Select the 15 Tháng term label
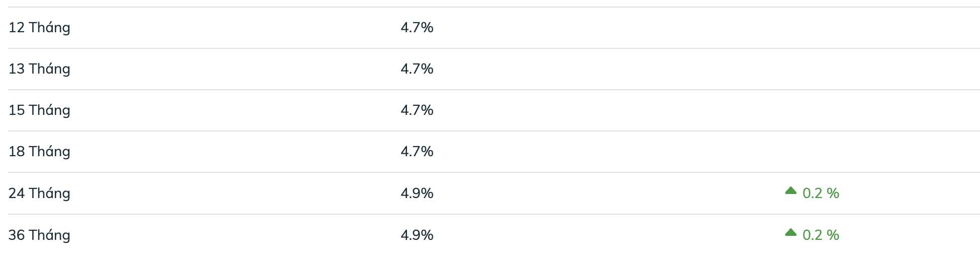Viewport: 980px width, 255px height. (39, 110)
